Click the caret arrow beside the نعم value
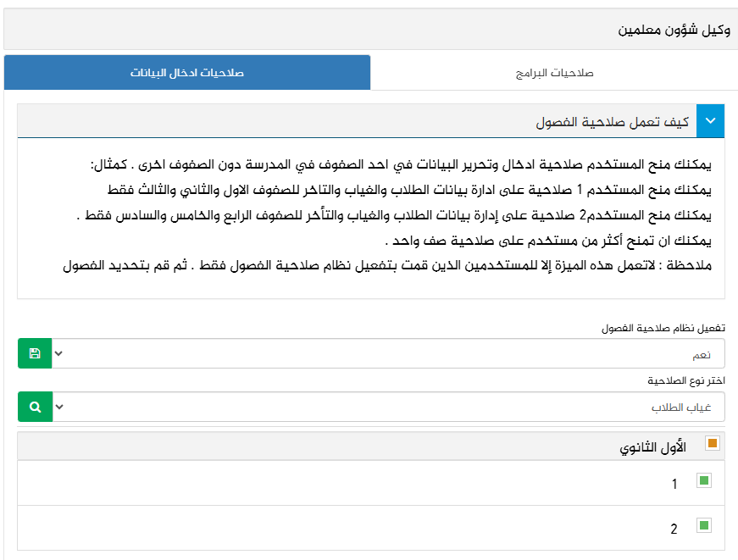This screenshot has width=738, height=560. [58, 353]
